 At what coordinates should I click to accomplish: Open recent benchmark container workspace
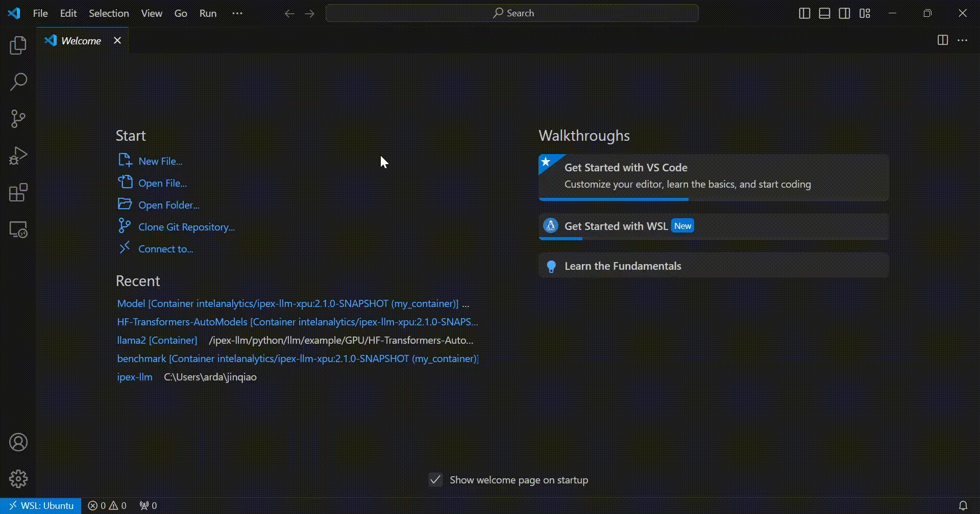[298, 358]
